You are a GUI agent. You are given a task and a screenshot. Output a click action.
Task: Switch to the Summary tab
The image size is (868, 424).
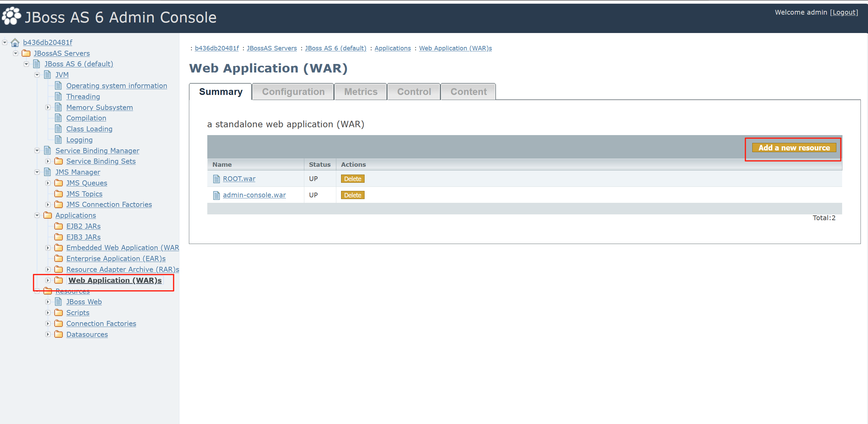click(221, 92)
